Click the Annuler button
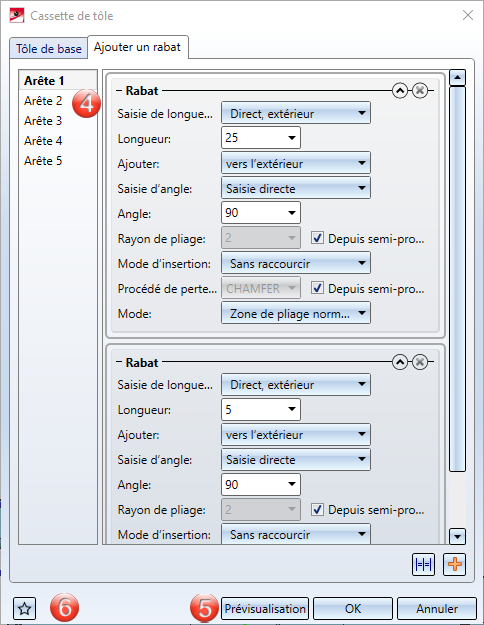 (437, 608)
